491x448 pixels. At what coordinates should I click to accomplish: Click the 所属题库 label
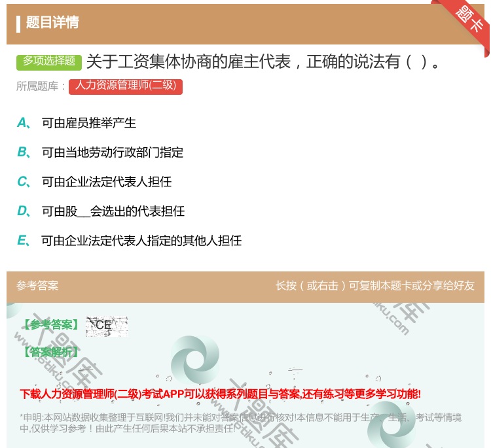point(41,86)
